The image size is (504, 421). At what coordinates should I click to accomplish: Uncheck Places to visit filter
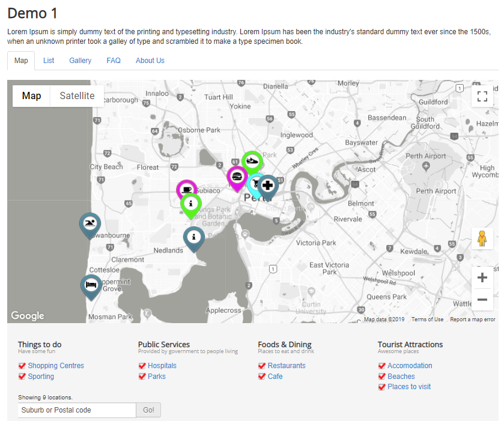click(x=382, y=387)
